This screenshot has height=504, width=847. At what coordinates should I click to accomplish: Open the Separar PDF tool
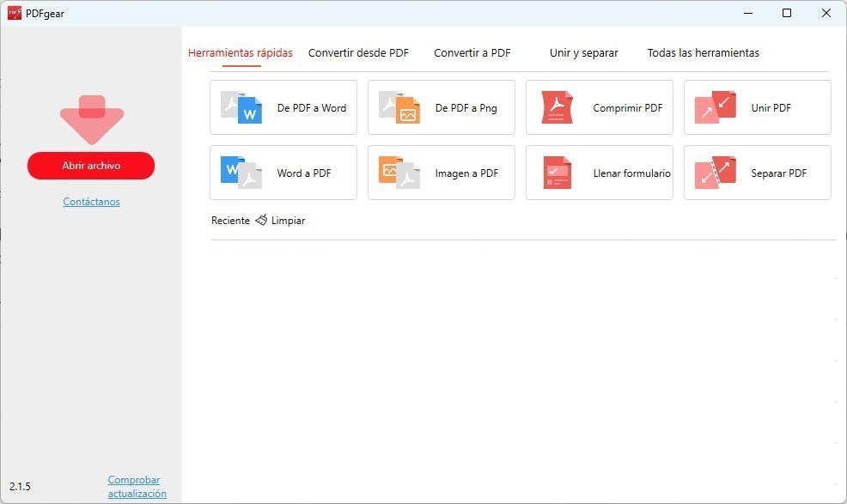tap(757, 173)
